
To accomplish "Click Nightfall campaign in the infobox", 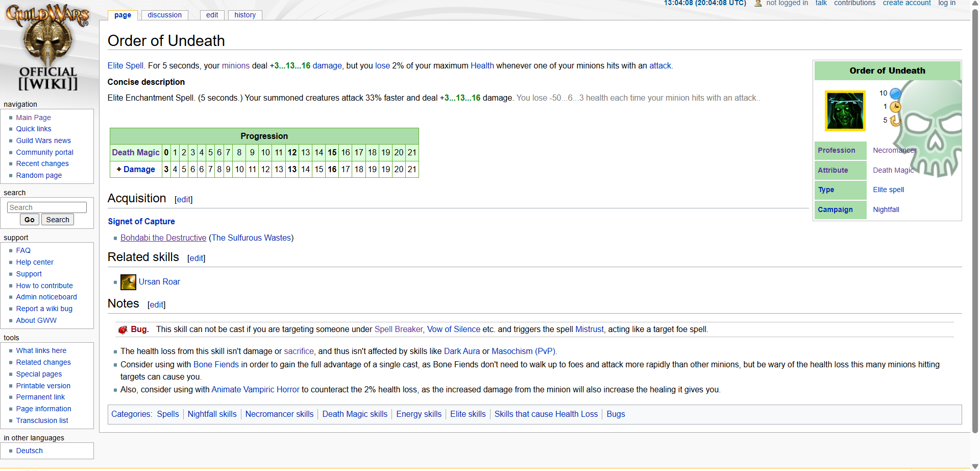I will coord(886,209).
